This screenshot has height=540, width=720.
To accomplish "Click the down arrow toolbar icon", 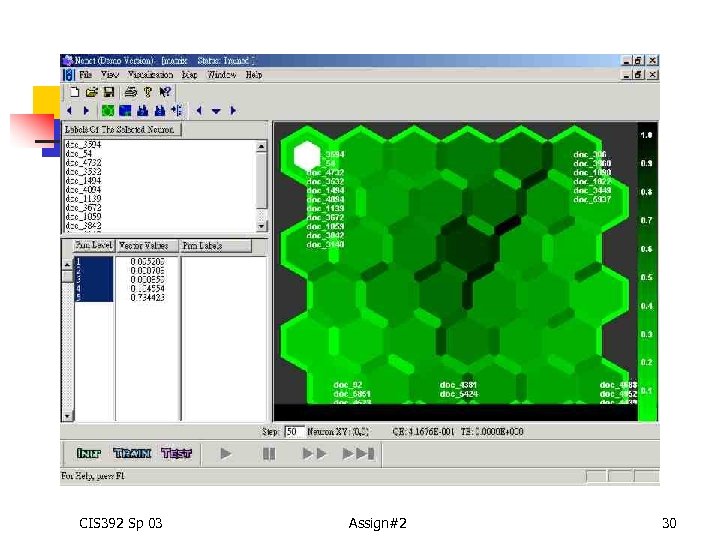I will pos(216,111).
